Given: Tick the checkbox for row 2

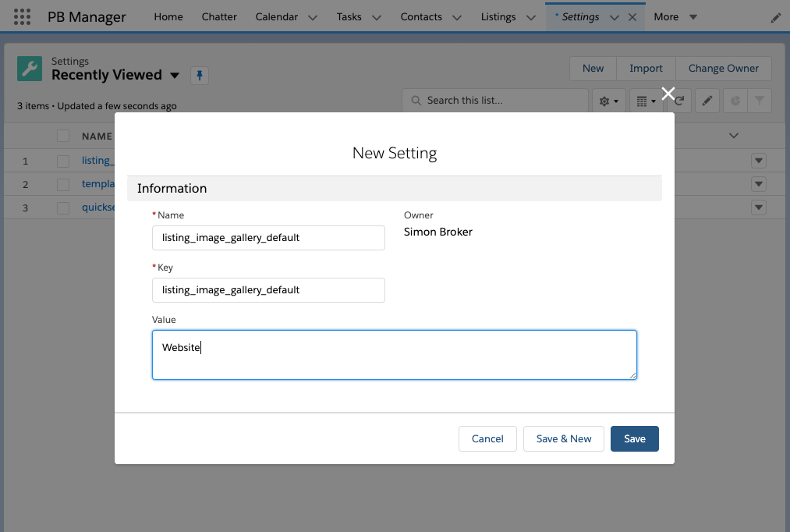Looking at the screenshot, I should click(63, 184).
